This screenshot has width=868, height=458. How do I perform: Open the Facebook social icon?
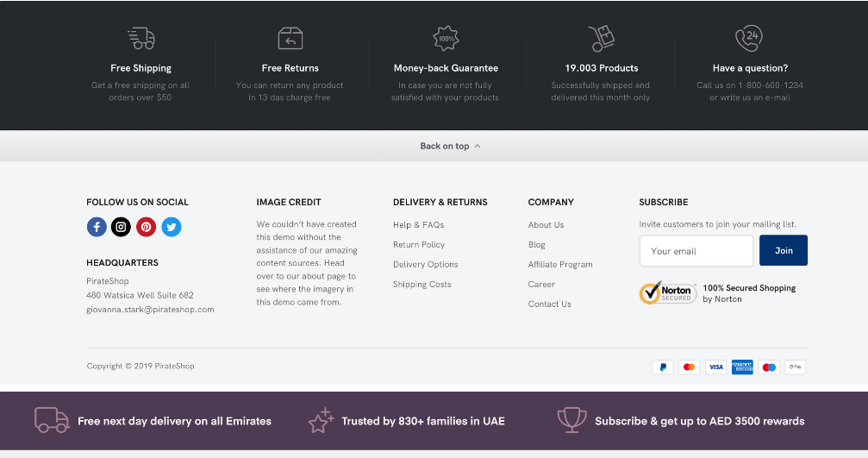(x=97, y=227)
